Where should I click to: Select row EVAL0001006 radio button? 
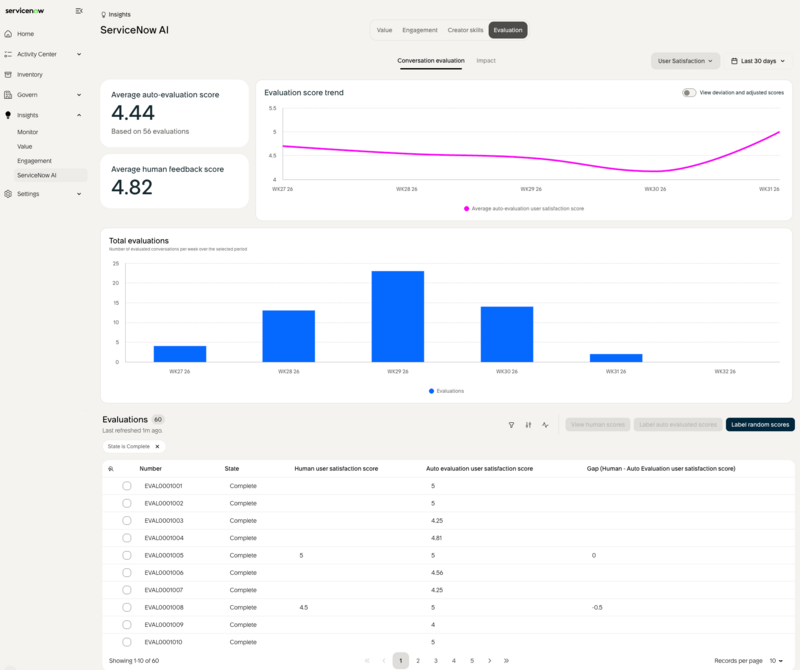click(127, 573)
